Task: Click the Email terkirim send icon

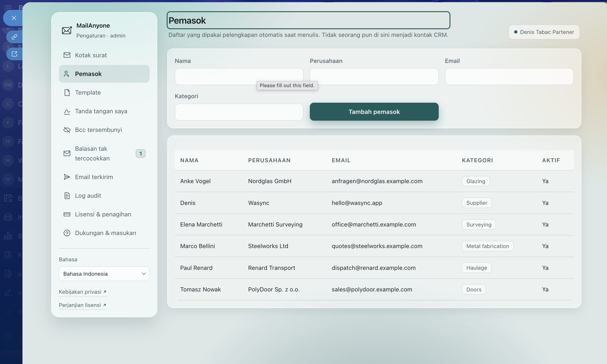Action: point(67,177)
